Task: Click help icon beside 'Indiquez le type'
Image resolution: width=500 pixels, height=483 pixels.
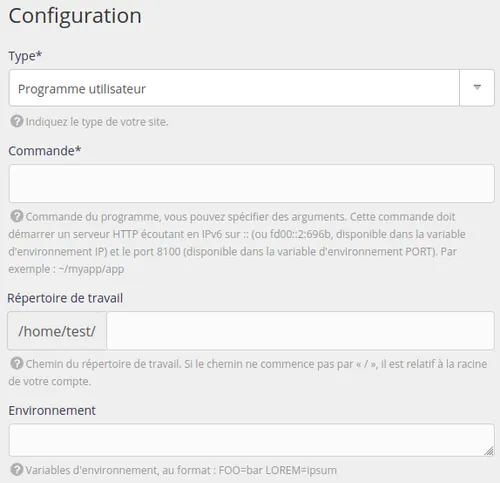Action: pyautogui.click(x=17, y=122)
